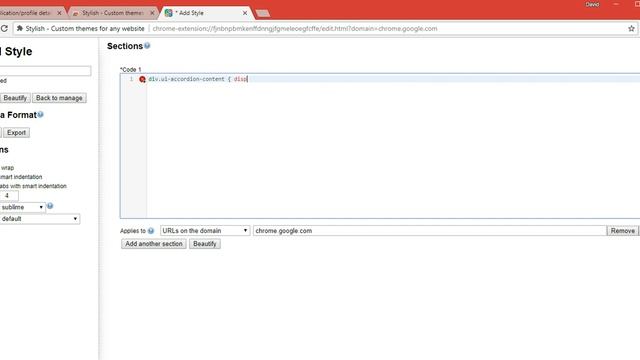The height and width of the screenshot is (360, 640).
Task: Click the Stylish extension icon in address bar
Action: pyautogui.click(x=19, y=29)
